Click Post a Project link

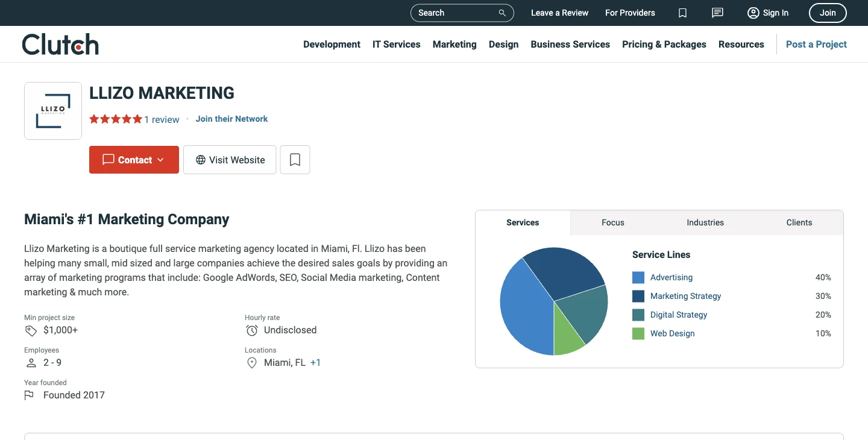816,44
